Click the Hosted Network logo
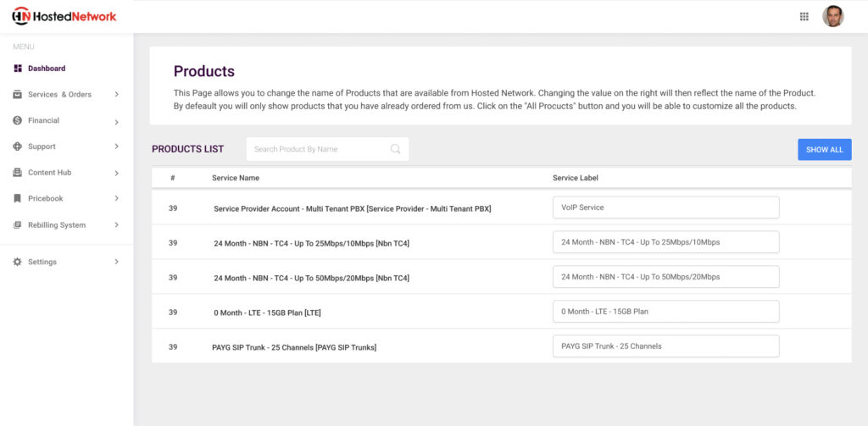 64,16
